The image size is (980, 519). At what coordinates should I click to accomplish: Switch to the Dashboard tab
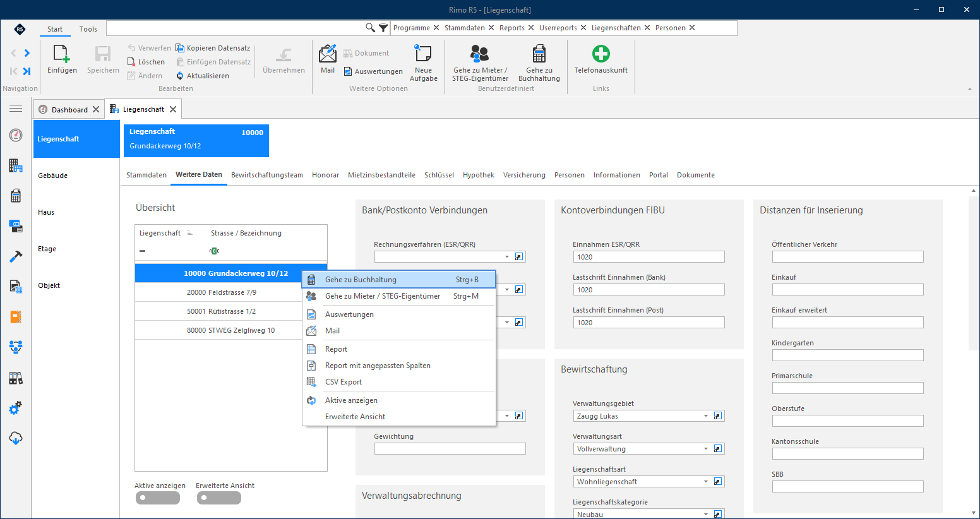click(69, 109)
